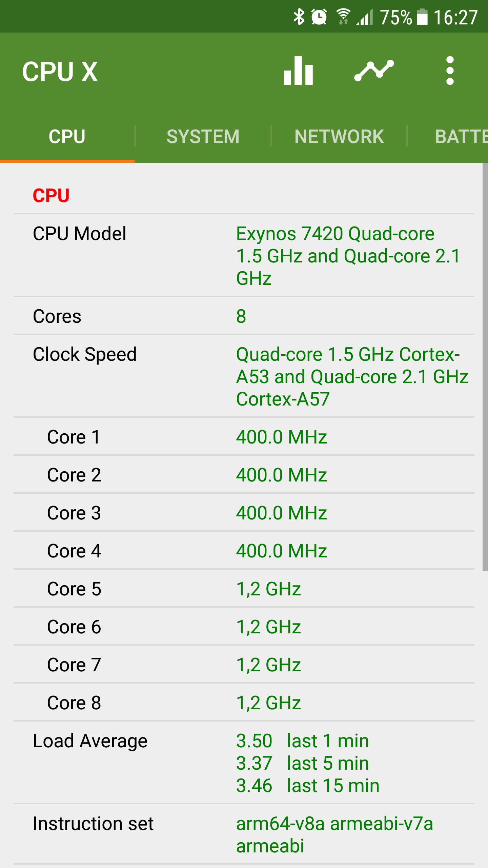The image size is (488, 868).
Task: Tap the alarm clock status icon
Action: click(319, 17)
